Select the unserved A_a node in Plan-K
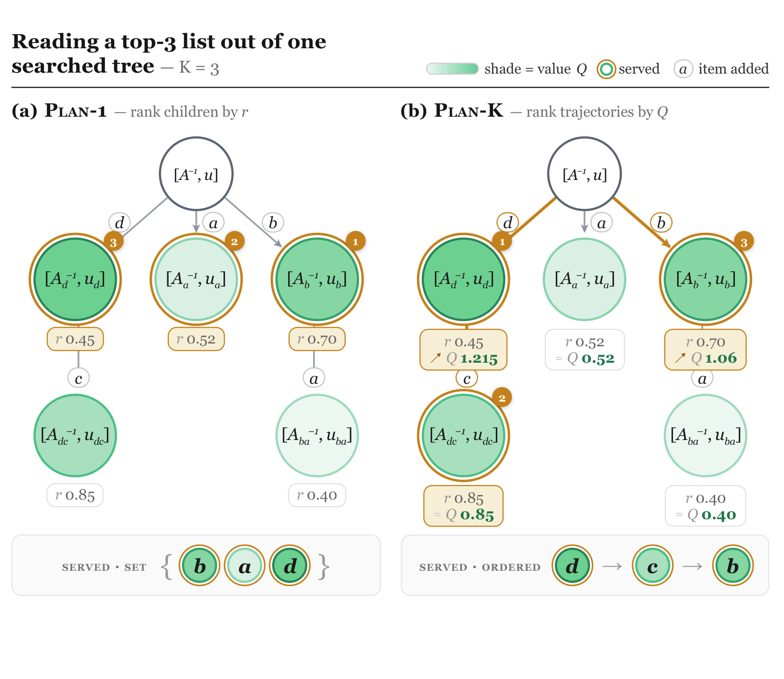Screen dimensions: 784x679 coord(584,279)
